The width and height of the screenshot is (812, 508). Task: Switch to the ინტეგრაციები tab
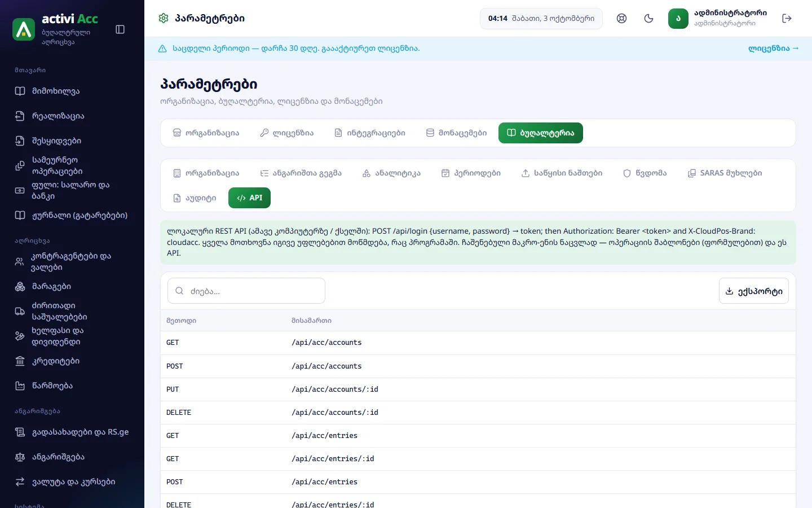coord(370,133)
